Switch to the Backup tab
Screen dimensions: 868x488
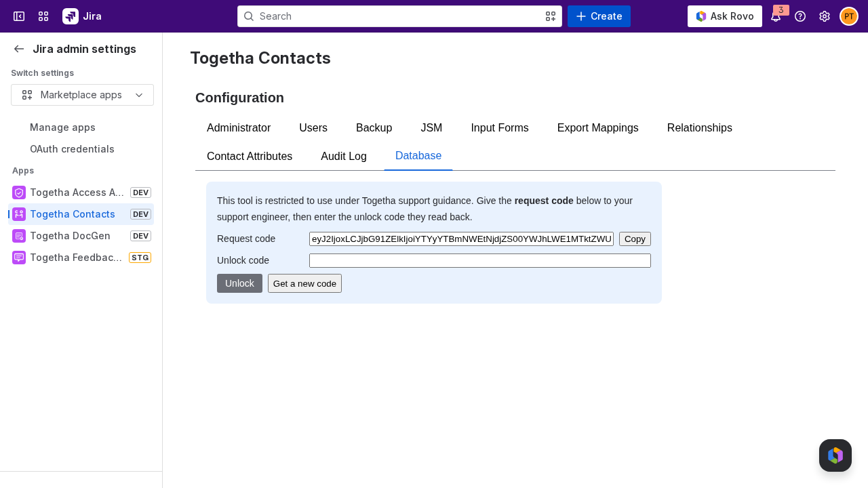[374, 127]
